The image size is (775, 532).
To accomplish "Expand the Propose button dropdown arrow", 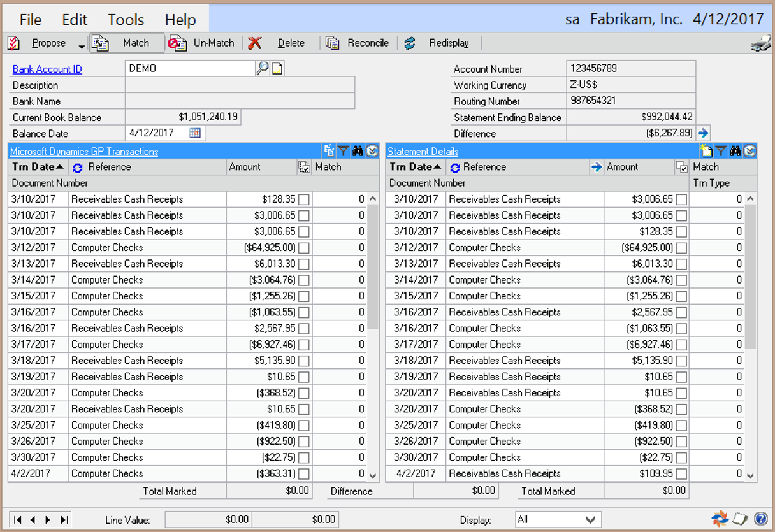I will coord(82,46).
